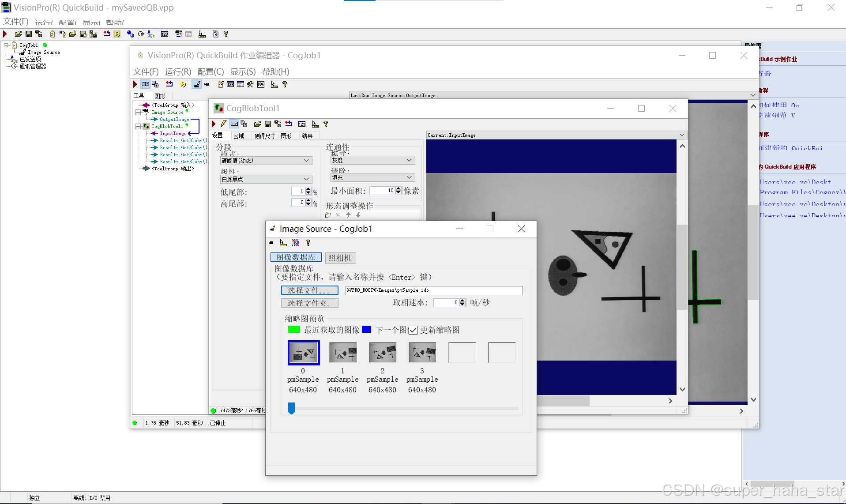Click the move-down arrow in morphology operations
This screenshot has width=846, height=504.
point(358,215)
